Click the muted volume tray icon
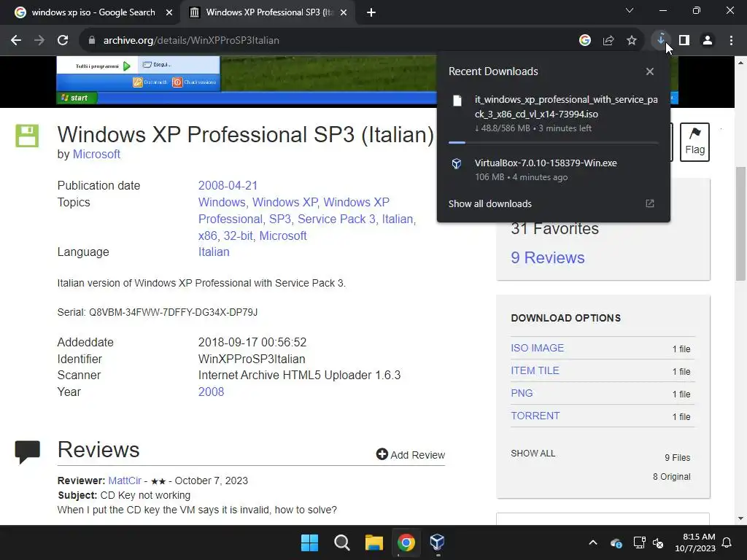Viewport: 747px width, 560px height. (658, 542)
